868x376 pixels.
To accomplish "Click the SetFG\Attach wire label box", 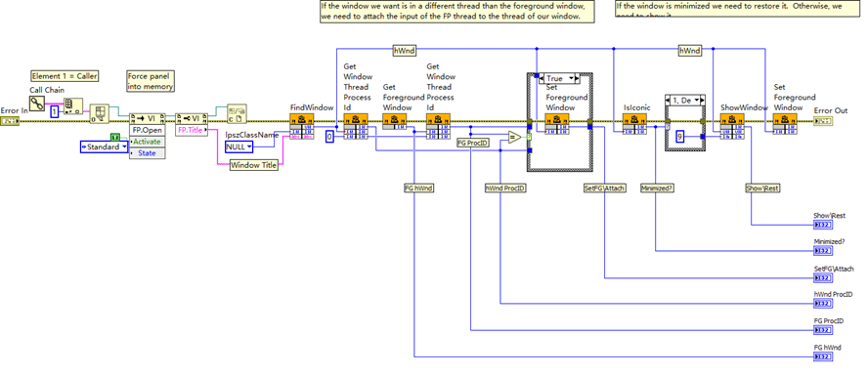I will click(605, 188).
